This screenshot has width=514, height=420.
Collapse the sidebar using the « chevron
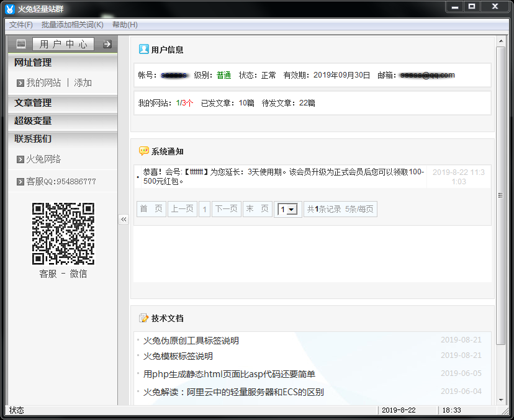click(124, 218)
